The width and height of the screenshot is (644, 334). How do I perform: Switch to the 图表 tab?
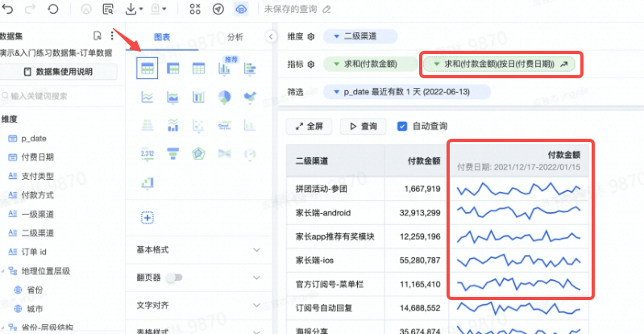pyautogui.click(x=162, y=37)
